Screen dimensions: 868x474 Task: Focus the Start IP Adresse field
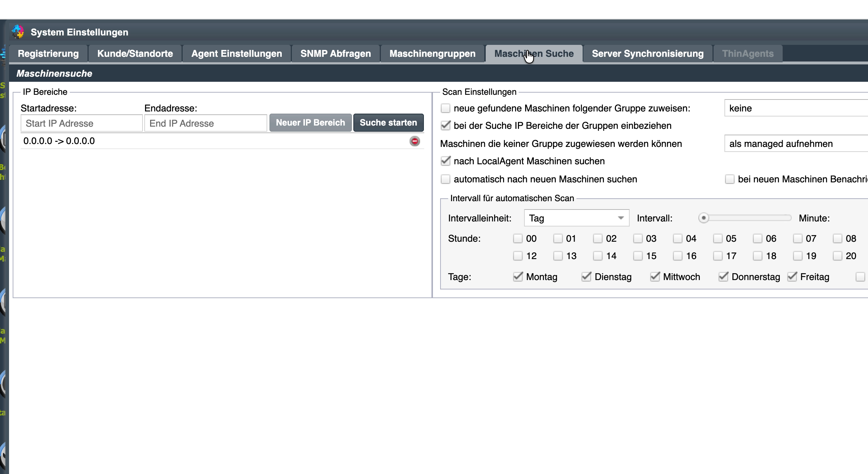click(x=82, y=123)
